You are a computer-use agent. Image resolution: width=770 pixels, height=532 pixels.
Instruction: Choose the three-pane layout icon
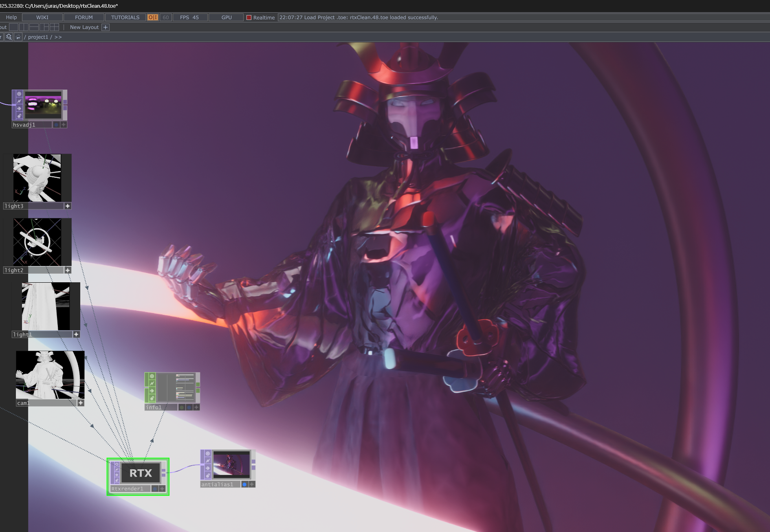coord(44,27)
